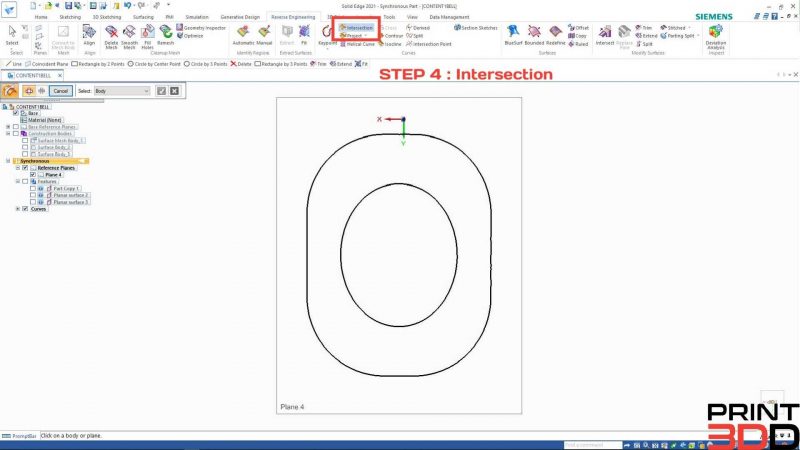Click the Undo arrow in quick access
The height and width of the screenshot is (450, 800).
pos(127,6)
